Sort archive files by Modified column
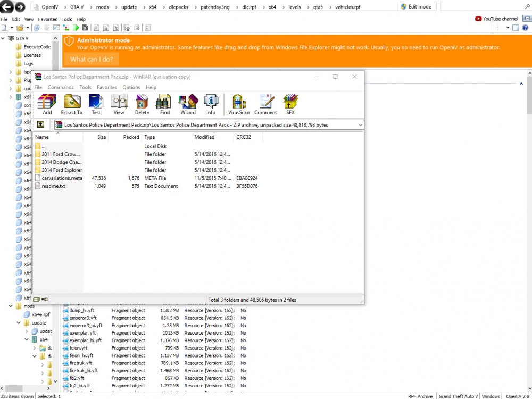The width and height of the screenshot is (532, 399). pyautogui.click(x=205, y=137)
